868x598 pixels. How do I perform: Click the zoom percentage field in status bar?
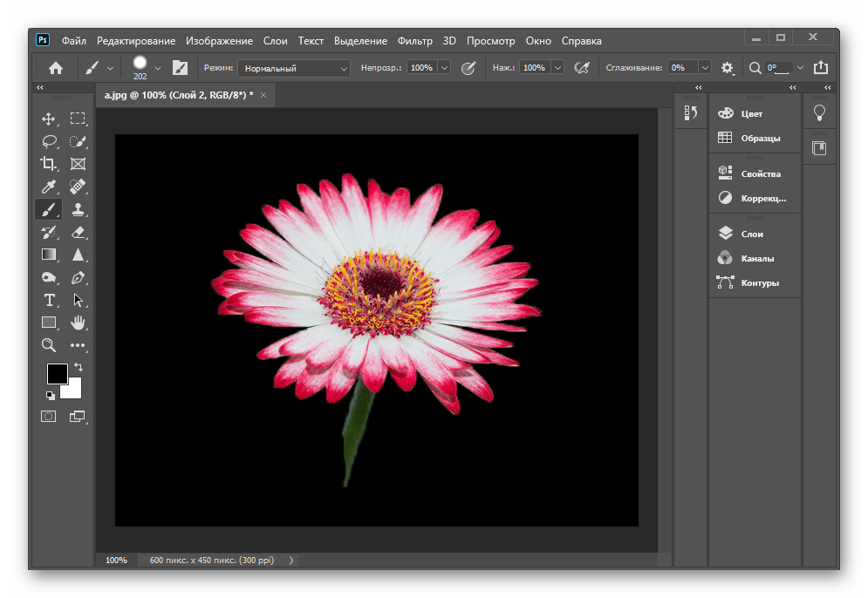click(x=117, y=561)
